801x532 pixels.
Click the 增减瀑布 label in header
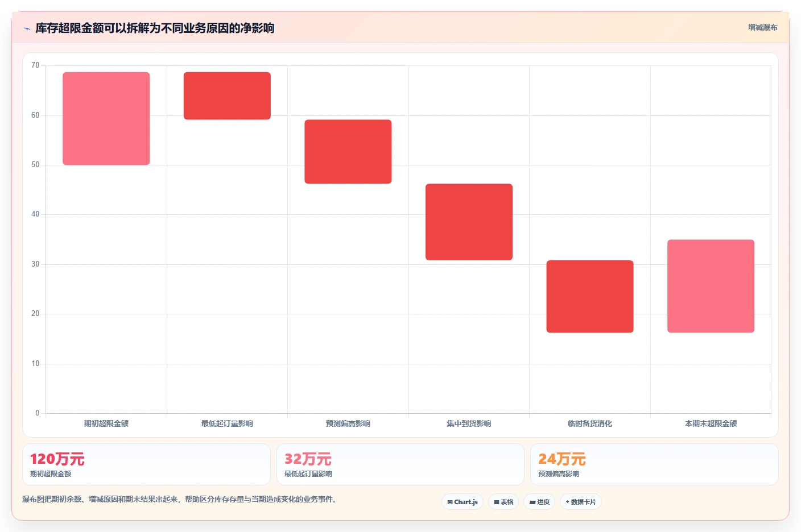[x=762, y=27]
